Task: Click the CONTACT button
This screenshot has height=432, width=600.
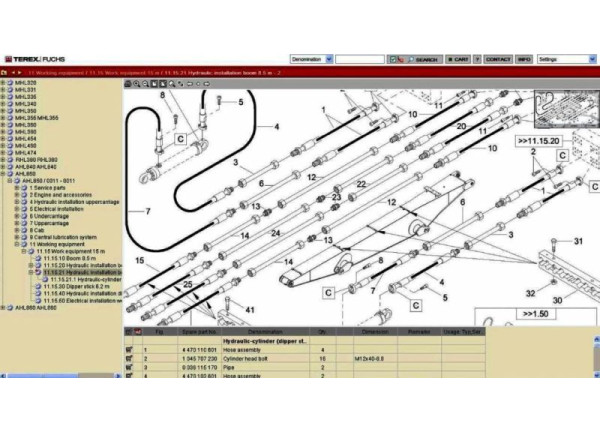Action: pos(497,60)
